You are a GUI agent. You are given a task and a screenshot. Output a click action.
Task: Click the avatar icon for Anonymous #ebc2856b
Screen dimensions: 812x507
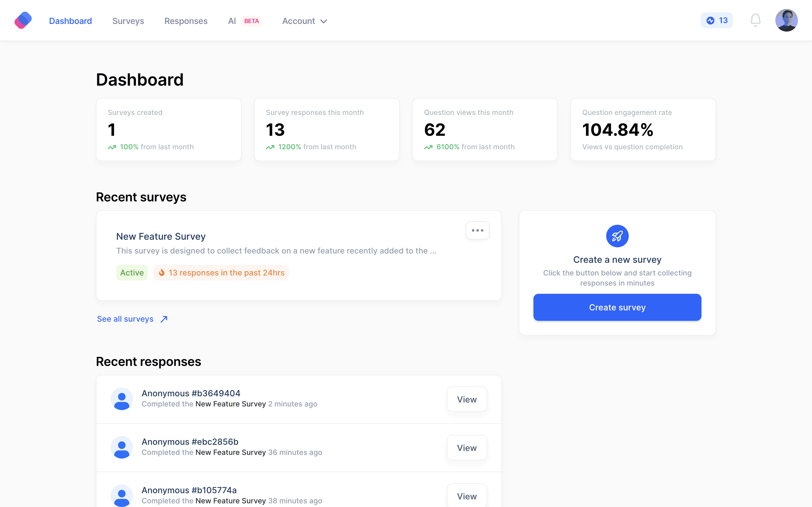point(122,447)
